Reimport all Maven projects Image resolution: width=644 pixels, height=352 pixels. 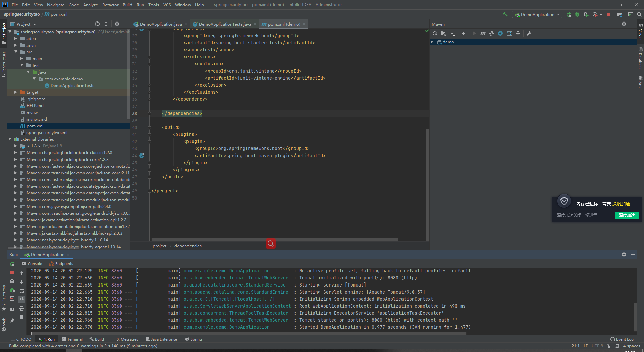[x=435, y=33]
